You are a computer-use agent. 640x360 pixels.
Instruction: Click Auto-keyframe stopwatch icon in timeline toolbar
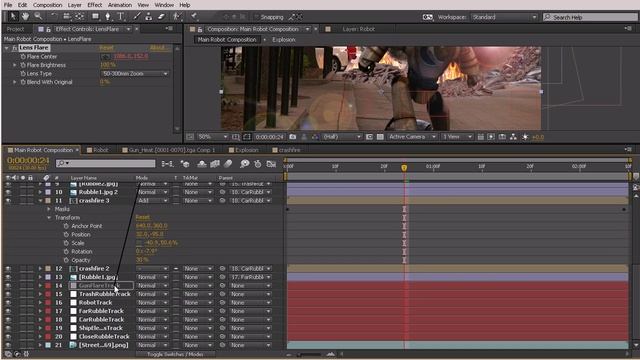[x=258, y=164]
